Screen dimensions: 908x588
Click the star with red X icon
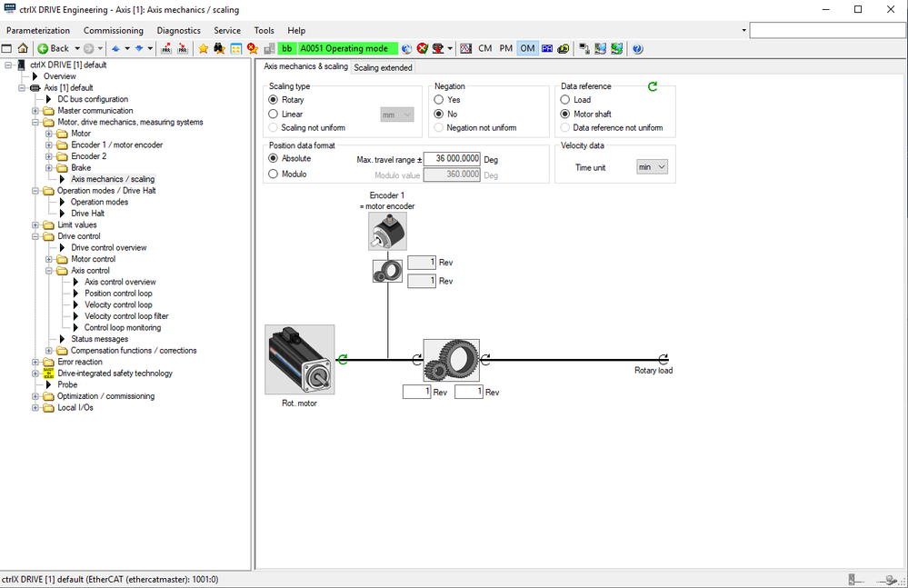(253, 48)
